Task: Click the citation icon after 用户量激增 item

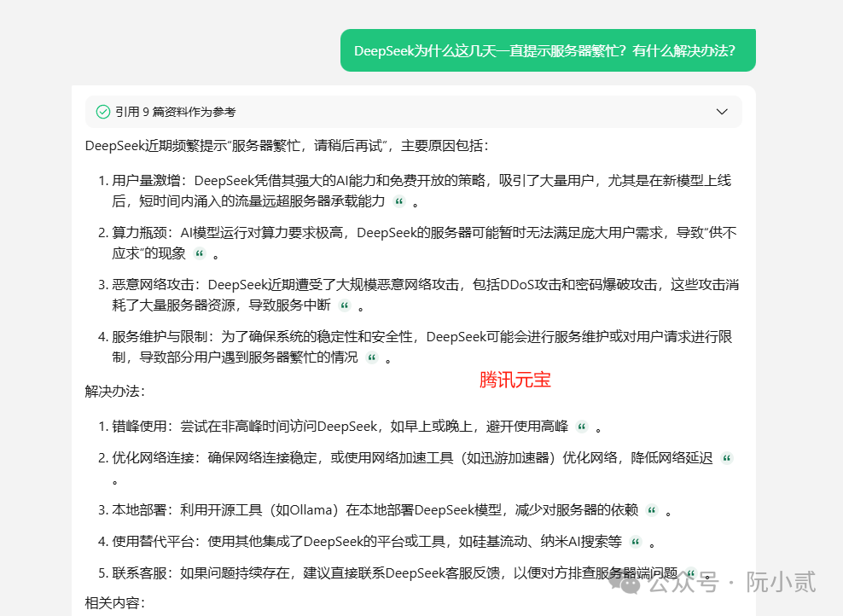Action: click(398, 202)
